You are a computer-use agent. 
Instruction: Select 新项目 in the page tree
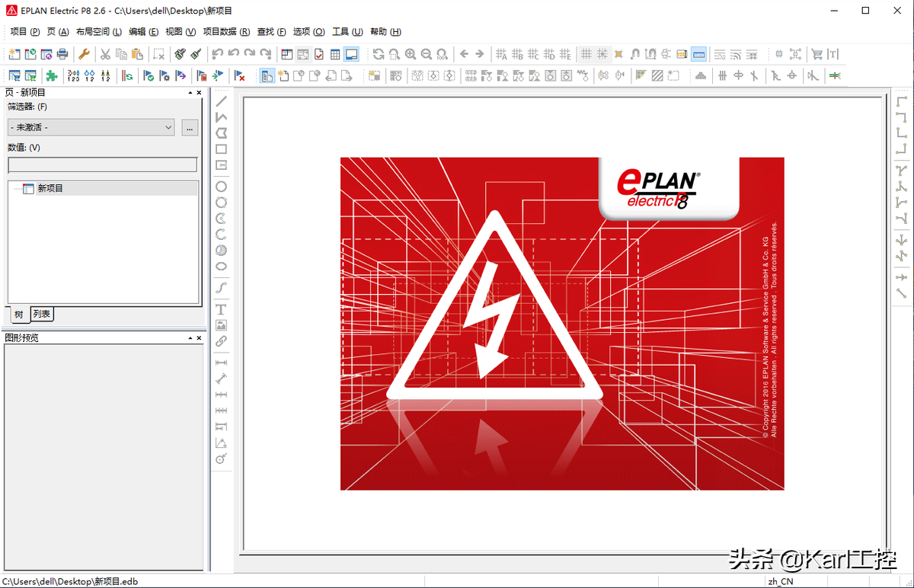point(50,188)
